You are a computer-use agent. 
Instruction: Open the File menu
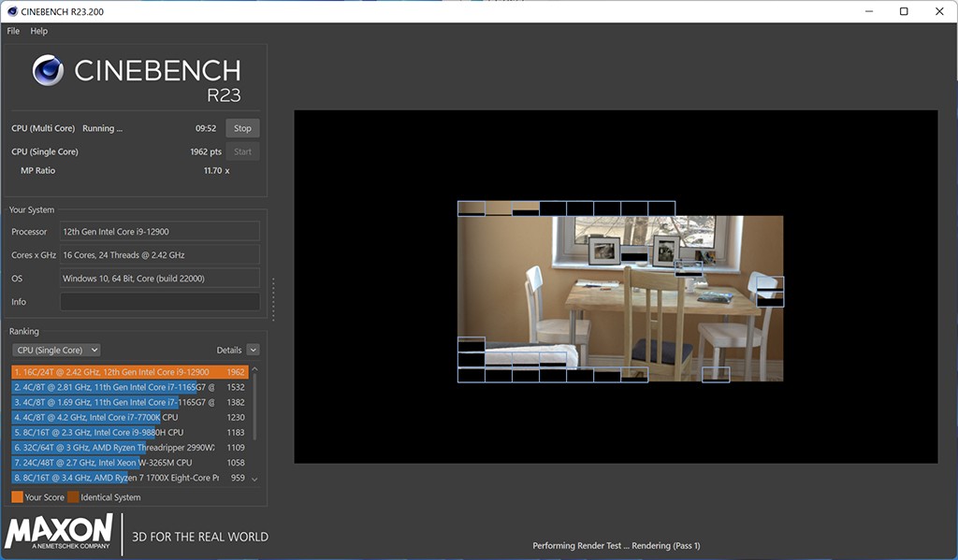tap(13, 31)
